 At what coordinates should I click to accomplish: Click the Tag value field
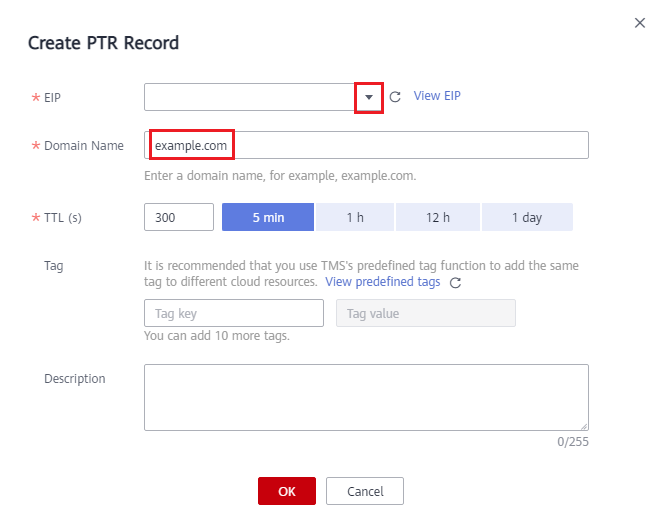pos(425,313)
